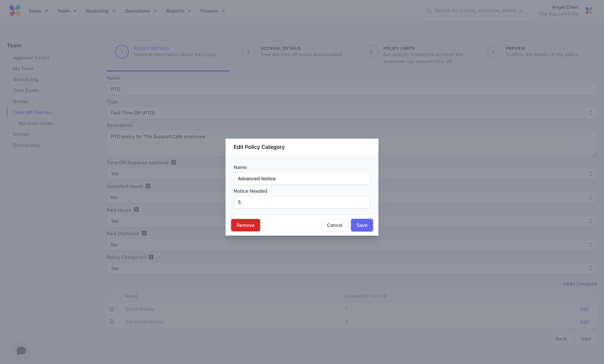Image resolution: width=604 pixels, height=364 pixels.
Task: Expand the Unlimited Hours dropdown
Action: [x=352, y=197]
